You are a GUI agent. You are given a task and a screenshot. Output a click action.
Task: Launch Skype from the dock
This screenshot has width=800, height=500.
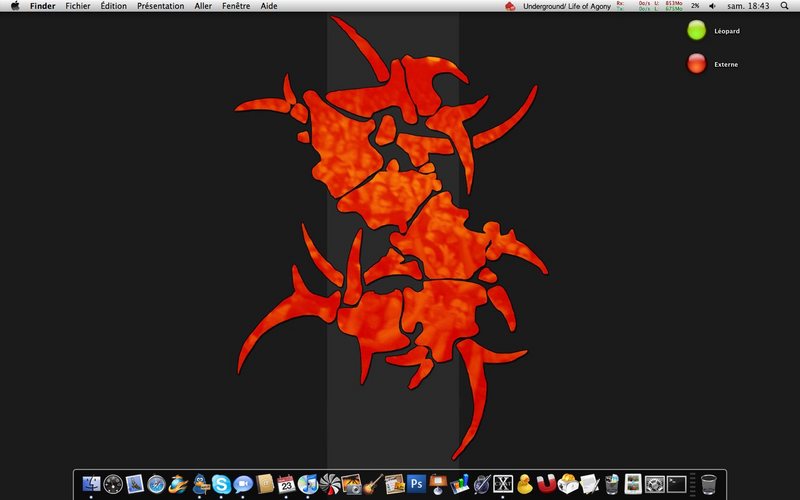221,484
